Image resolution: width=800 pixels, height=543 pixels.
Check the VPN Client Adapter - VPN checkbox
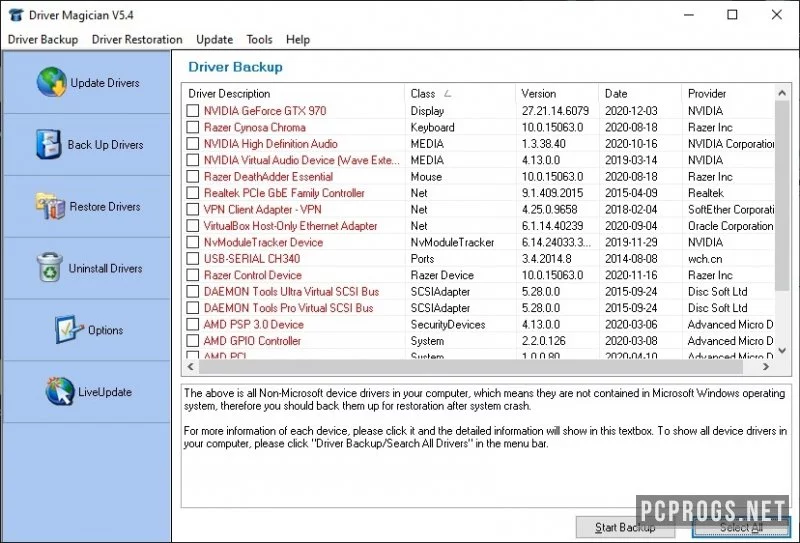coord(192,209)
